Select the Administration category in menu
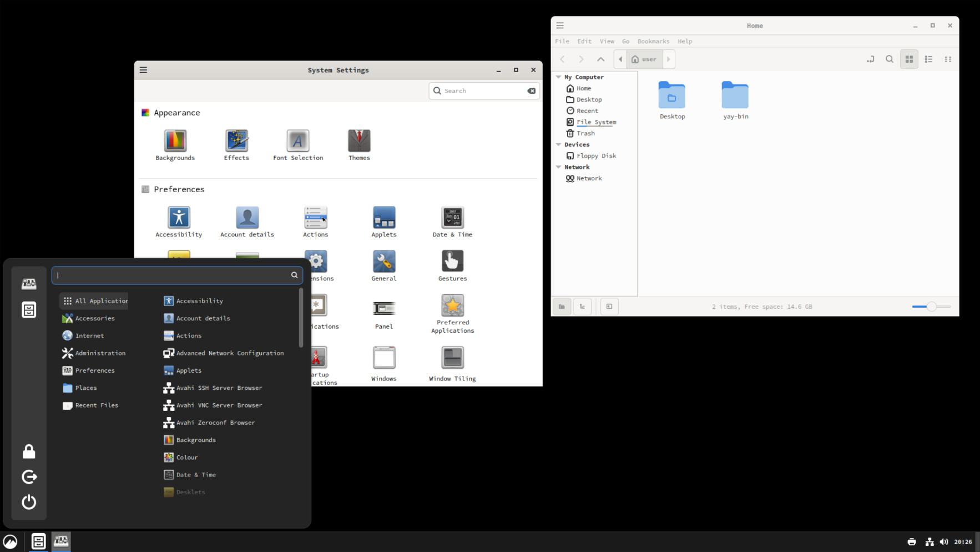Viewport: 980px width, 552px height. tap(100, 353)
